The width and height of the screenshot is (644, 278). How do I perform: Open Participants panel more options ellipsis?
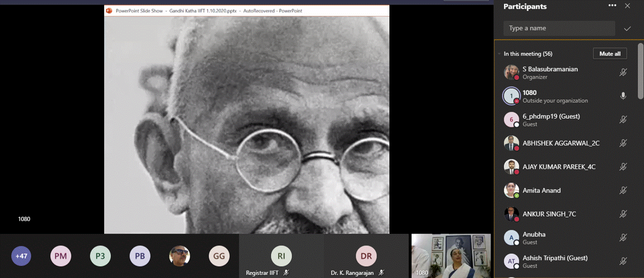(612, 6)
